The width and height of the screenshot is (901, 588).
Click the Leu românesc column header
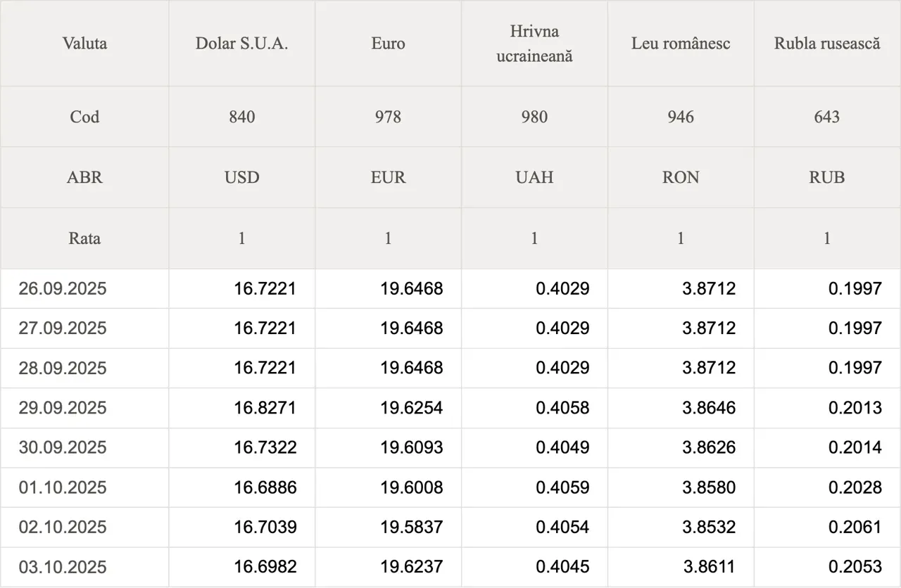(x=681, y=44)
